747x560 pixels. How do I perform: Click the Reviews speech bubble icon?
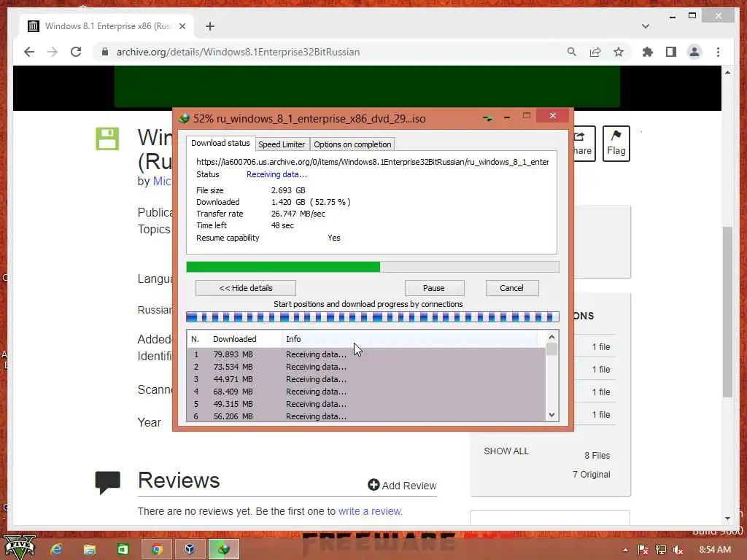[108, 483]
